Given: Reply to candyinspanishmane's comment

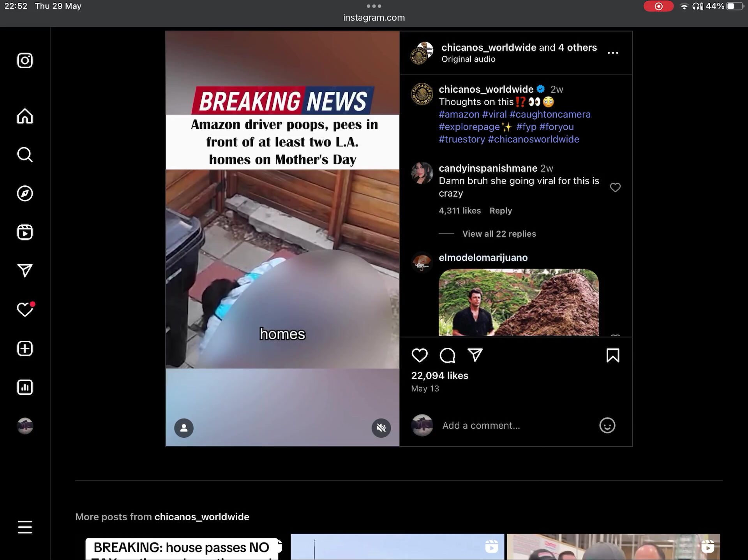Looking at the screenshot, I should click(501, 211).
